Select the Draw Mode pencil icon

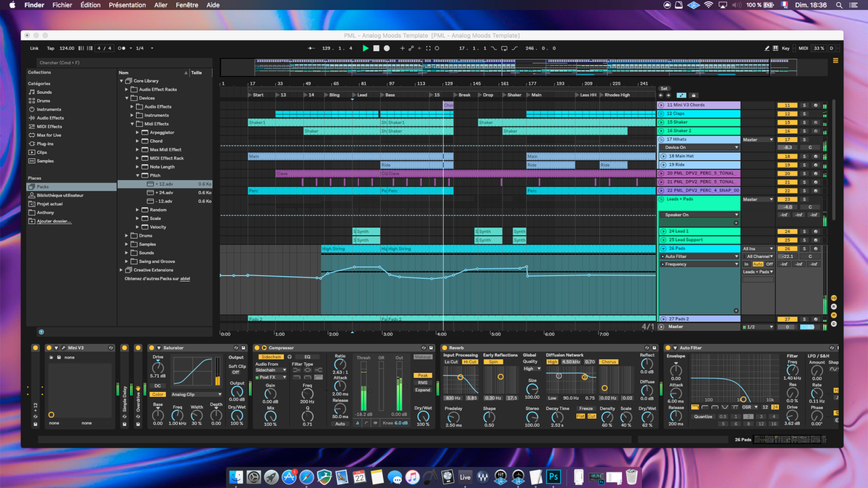767,48
